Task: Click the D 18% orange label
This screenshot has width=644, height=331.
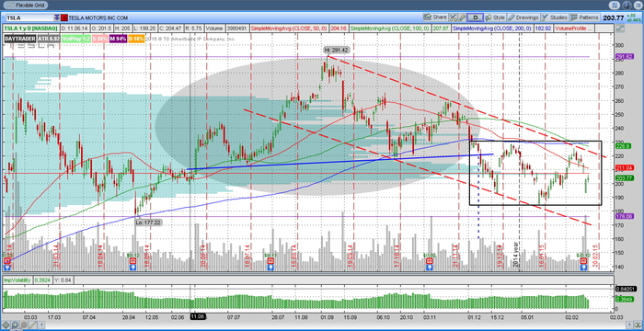Action: tap(136, 39)
